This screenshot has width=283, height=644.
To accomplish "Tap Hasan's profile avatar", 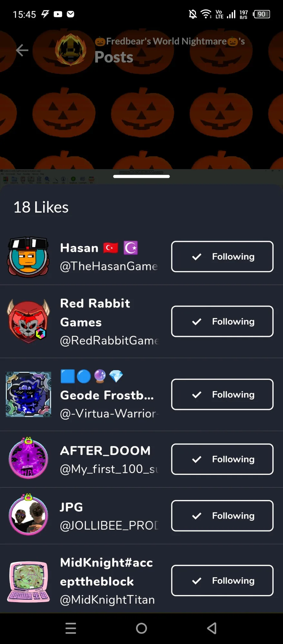I will click(29, 257).
